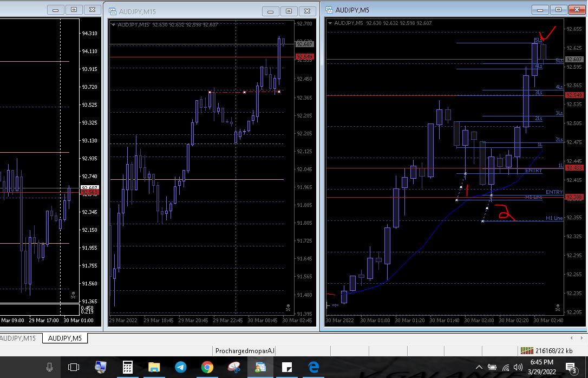Open the Calculator from the taskbar

127,367
